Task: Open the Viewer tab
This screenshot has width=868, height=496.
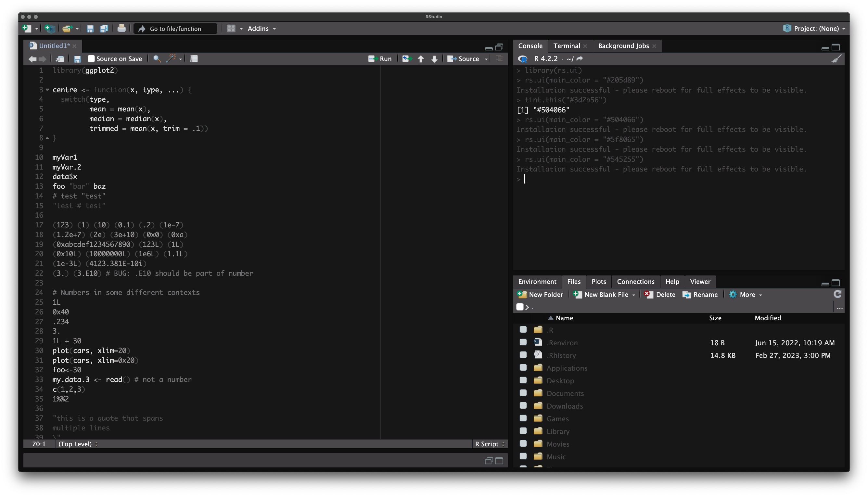Action: [700, 281]
